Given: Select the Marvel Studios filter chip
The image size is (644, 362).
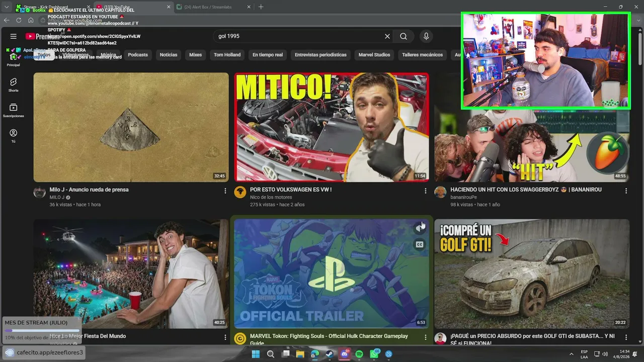Looking at the screenshot, I should coord(374,55).
